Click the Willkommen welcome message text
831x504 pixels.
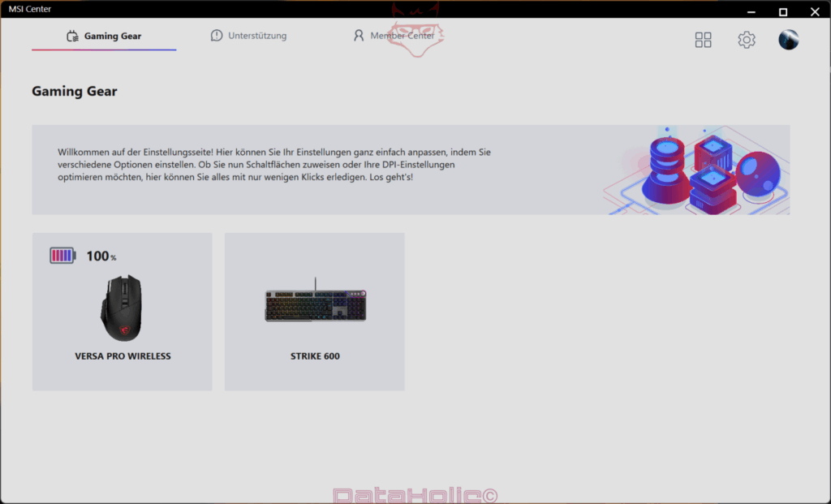coord(274,164)
